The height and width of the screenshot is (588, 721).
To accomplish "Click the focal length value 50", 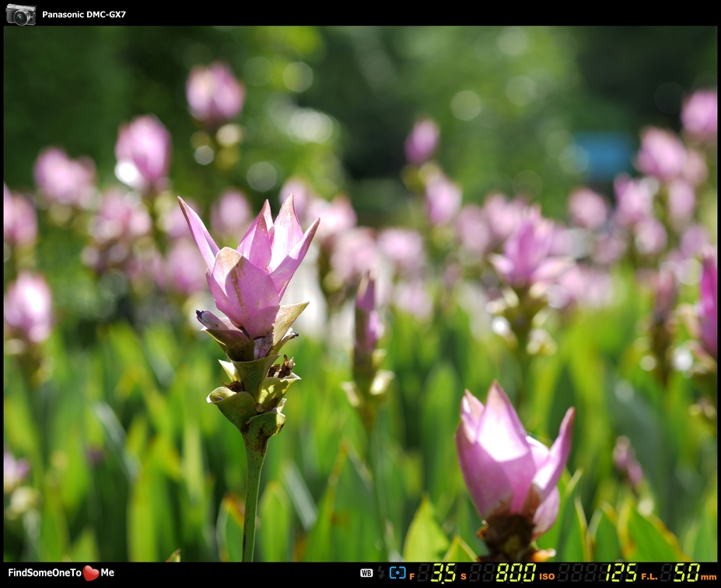I will click(686, 572).
